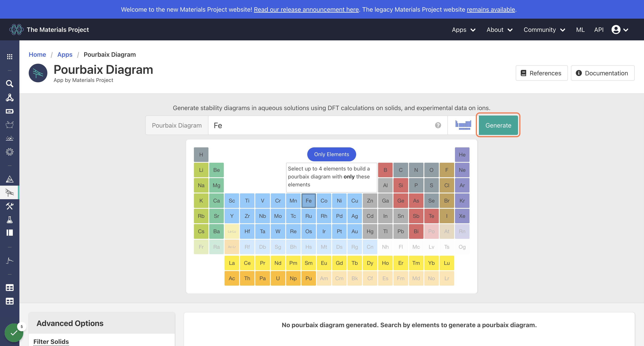Open the References button

click(542, 73)
